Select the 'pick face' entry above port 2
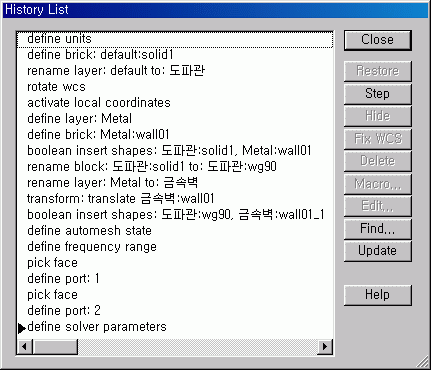This screenshot has height=370, width=431. point(175,295)
